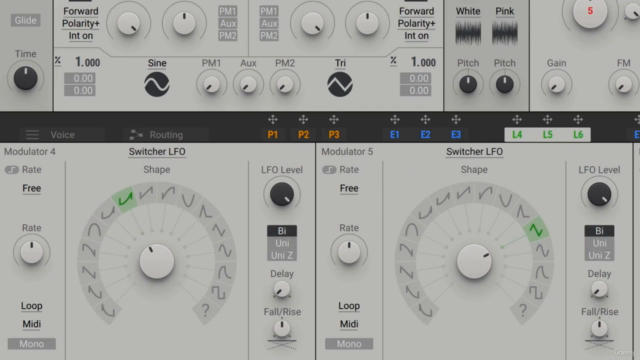
Task: Click the left oscillator 1.000 ratio value
Action: click(87, 62)
